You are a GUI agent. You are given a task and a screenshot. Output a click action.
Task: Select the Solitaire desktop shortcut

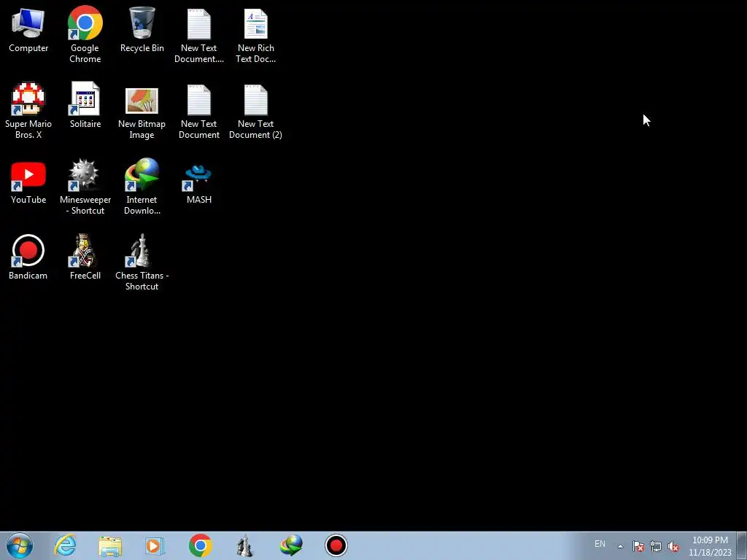[85, 105]
